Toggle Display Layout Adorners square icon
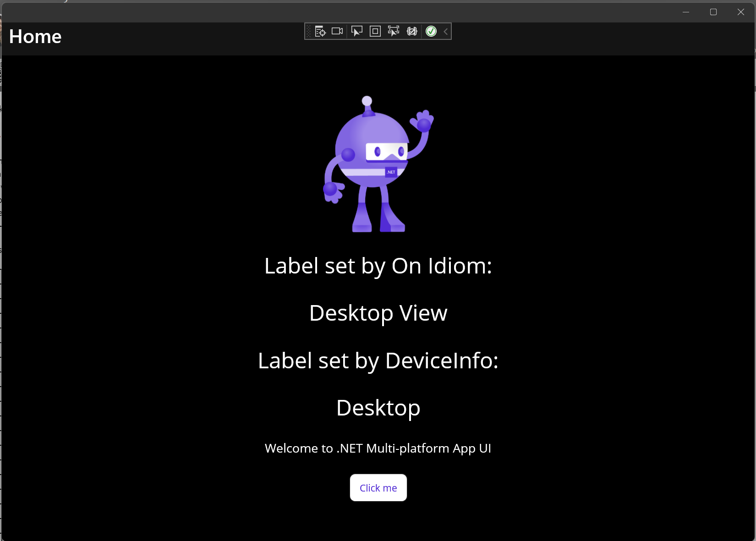Screen dimensions: 756x541 (375, 31)
